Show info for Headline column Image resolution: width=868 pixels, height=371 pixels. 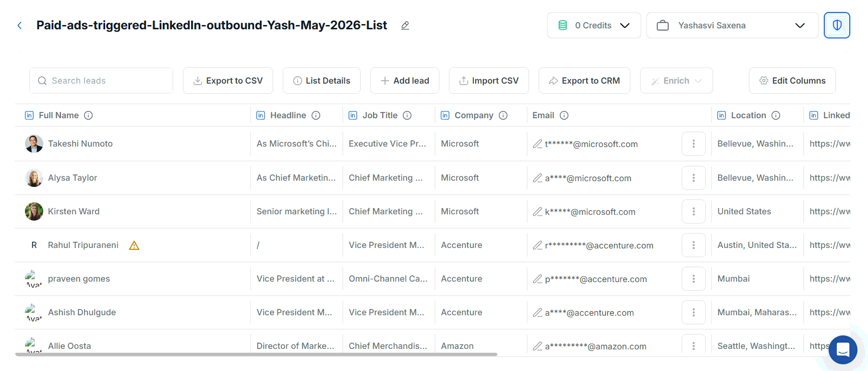tap(316, 115)
